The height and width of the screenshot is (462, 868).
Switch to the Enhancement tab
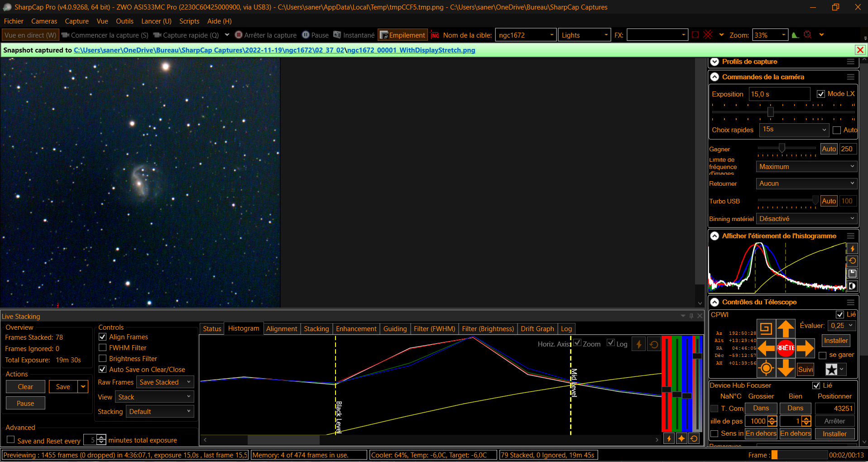[x=356, y=329]
